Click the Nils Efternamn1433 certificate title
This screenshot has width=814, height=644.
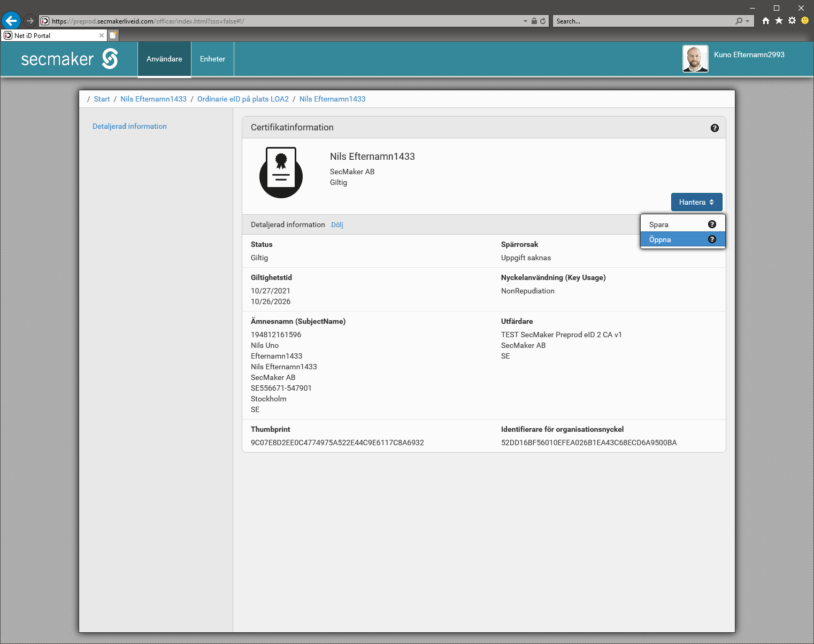372,157
